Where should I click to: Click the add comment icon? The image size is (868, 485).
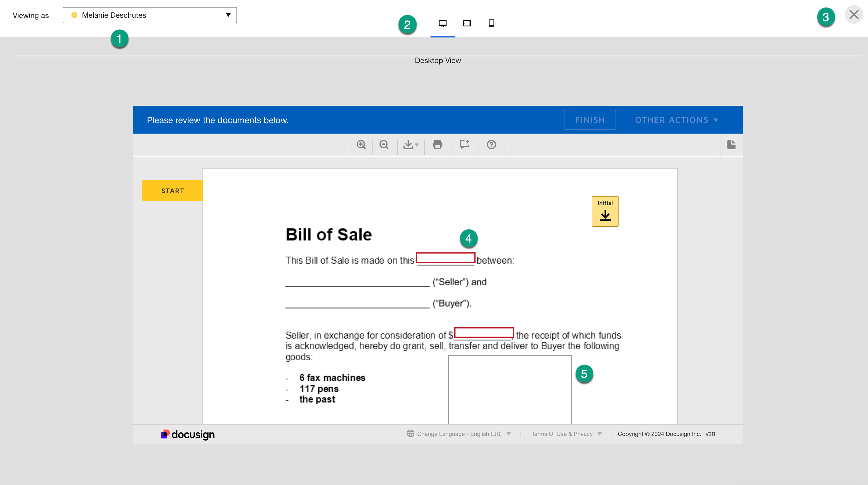click(x=464, y=145)
